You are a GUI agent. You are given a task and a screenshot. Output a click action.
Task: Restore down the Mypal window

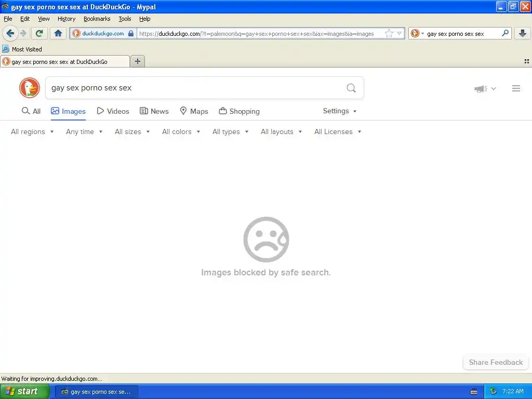click(513, 6)
